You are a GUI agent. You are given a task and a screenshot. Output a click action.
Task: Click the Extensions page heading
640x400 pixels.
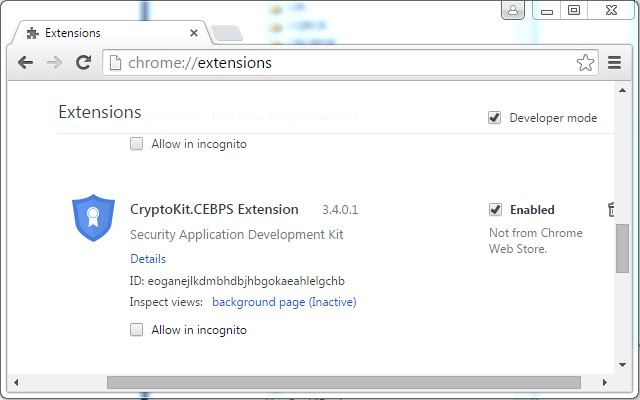(x=100, y=112)
